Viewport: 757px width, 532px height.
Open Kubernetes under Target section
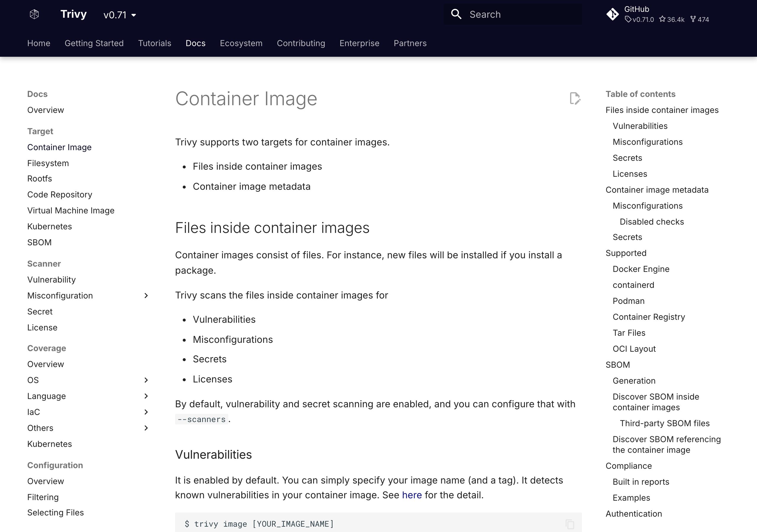49,226
